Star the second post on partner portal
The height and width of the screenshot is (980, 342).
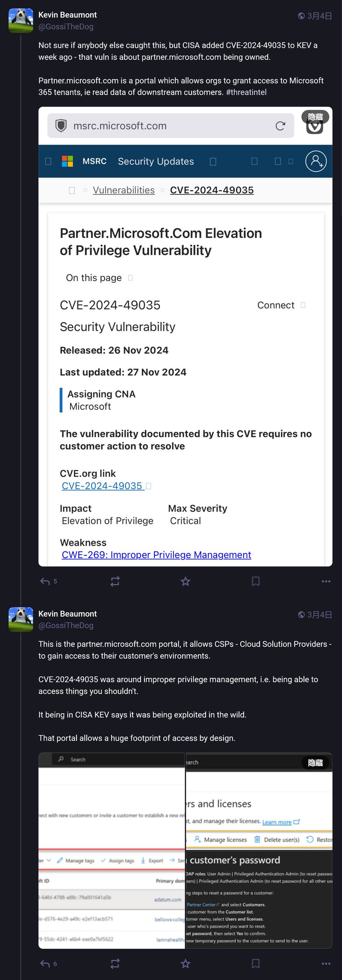(185, 963)
